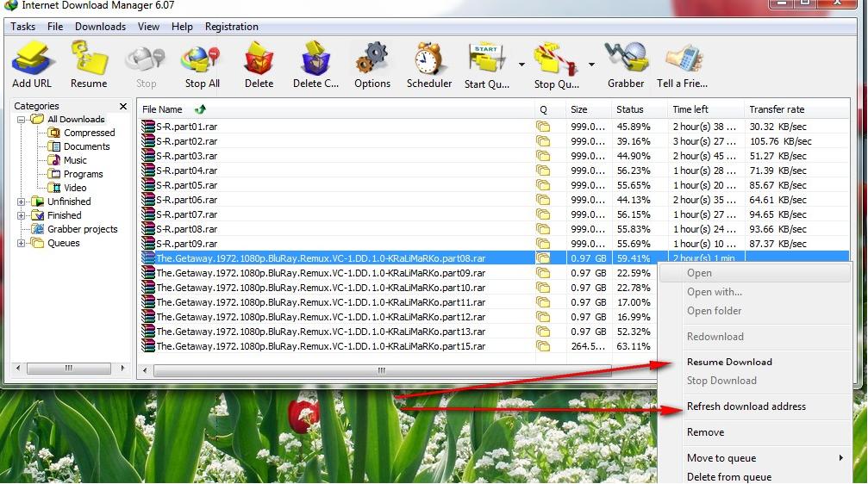Screen dimensions: 868x484
Task: Click the 63.11% status cell
Action: [634, 346]
